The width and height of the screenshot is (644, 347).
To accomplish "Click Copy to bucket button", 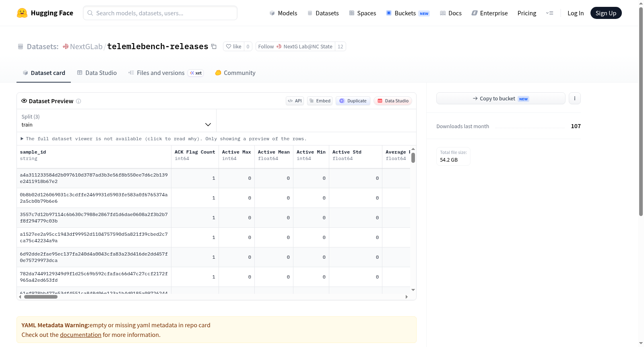I will pos(501,98).
